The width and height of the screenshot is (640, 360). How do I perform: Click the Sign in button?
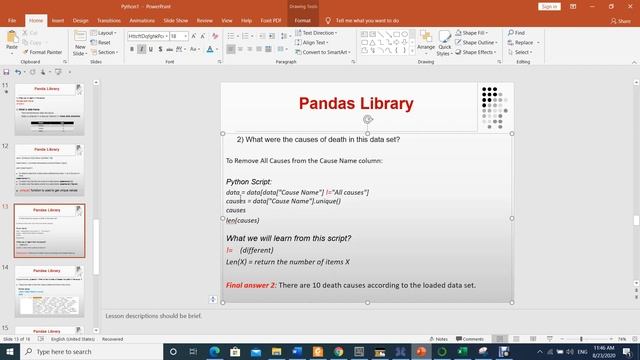549,7
